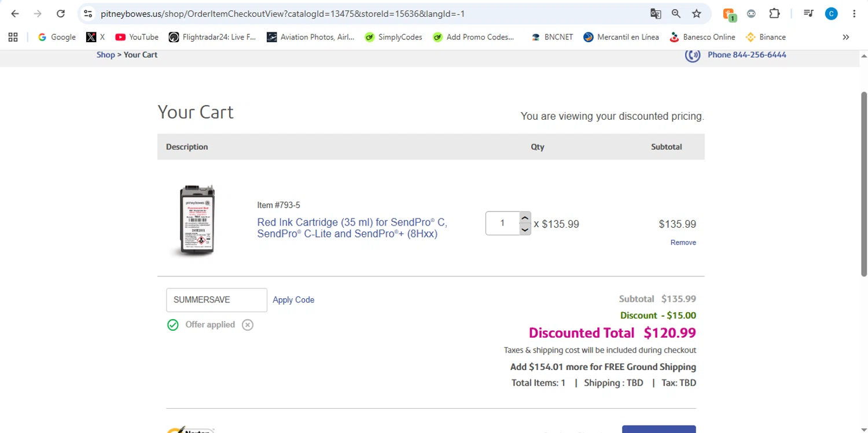Remove the applied offer with the X icon
Viewport: 868px width, 433px height.
248,325
